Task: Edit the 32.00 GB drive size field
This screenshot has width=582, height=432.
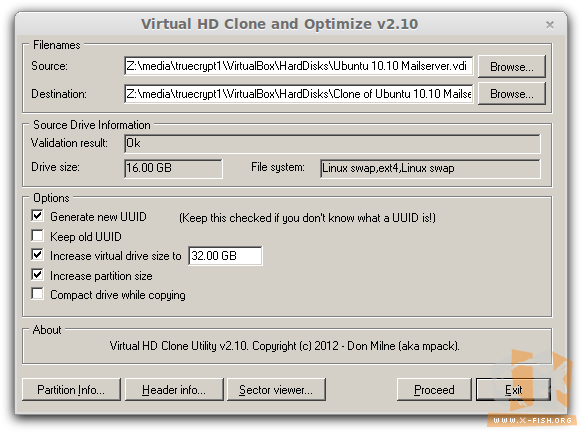Action: 225,256
